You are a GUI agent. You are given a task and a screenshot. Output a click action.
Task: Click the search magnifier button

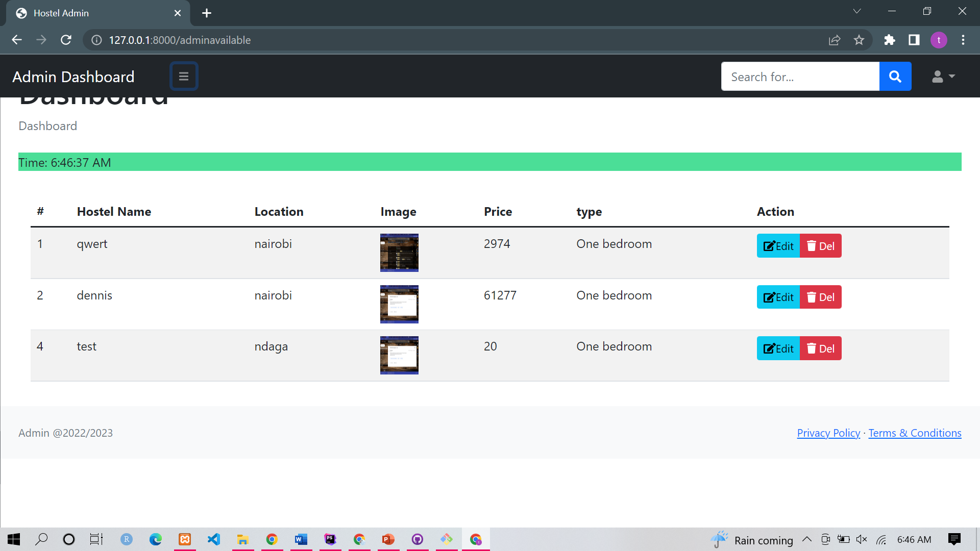pos(895,76)
